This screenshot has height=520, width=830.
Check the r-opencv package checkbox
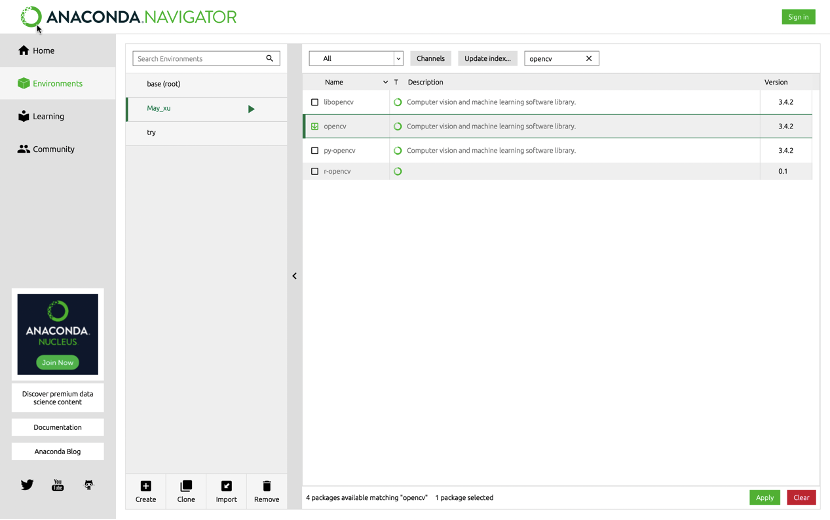click(314, 172)
